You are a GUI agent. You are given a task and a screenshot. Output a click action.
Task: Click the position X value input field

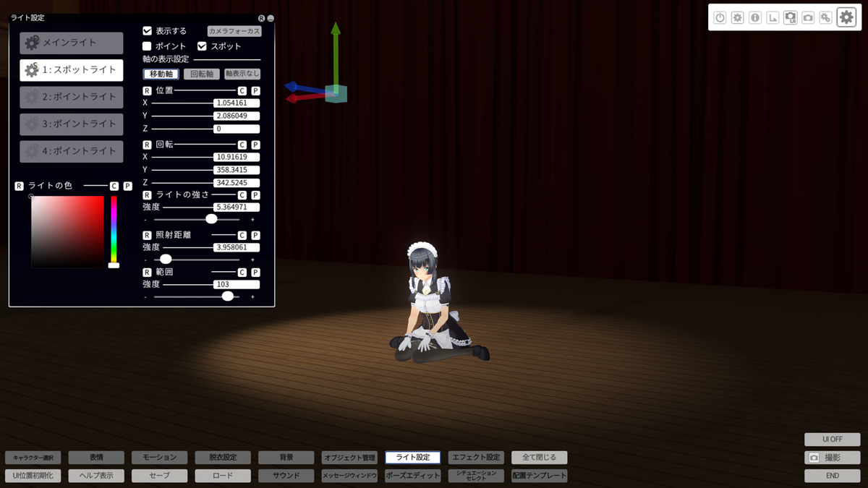(237, 103)
